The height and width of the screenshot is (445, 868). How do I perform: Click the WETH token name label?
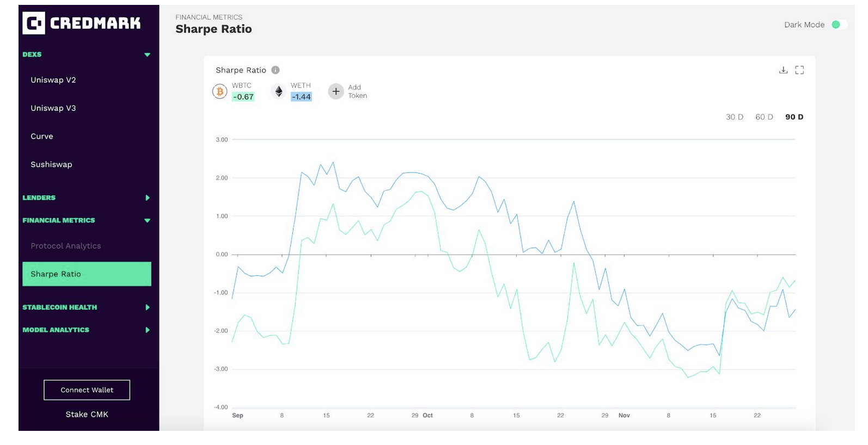tap(301, 85)
